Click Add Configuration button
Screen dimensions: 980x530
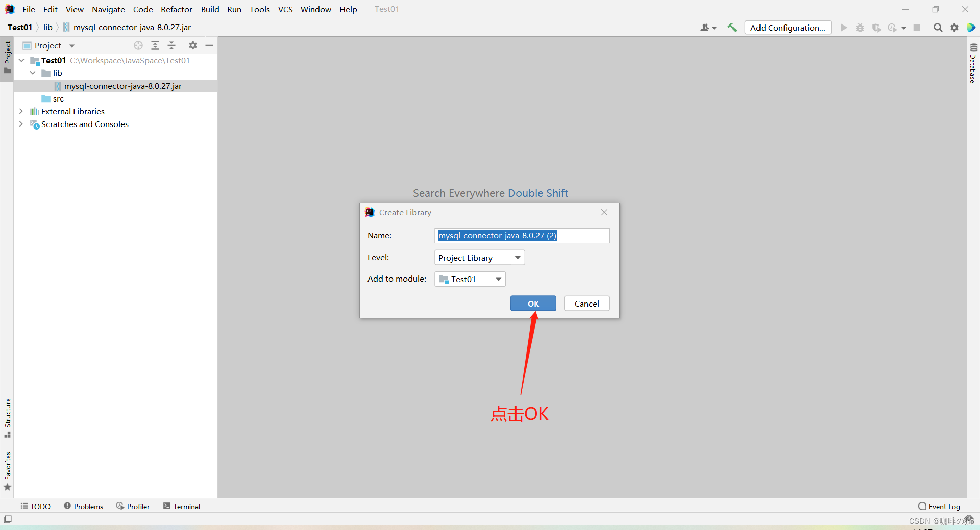[788, 28]
